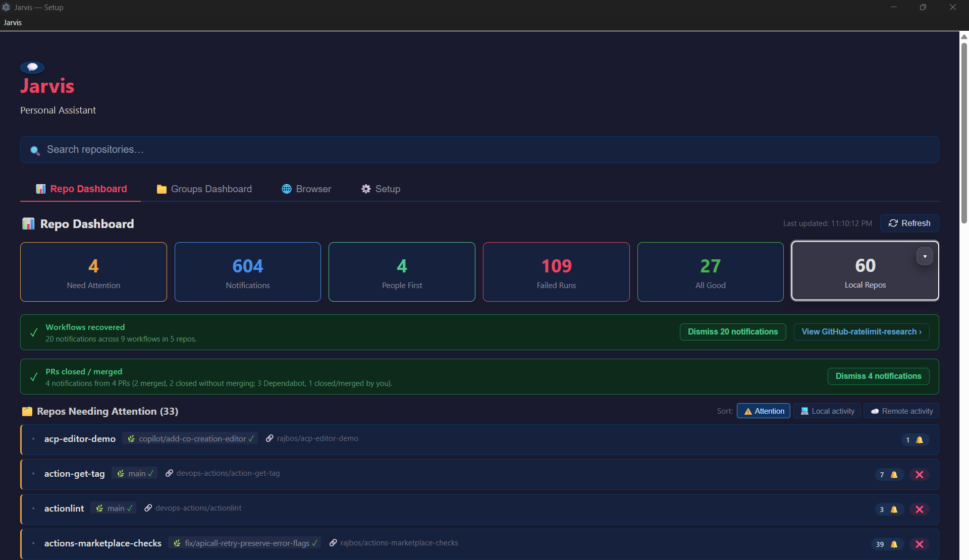Select the 60 Local Repos card
This screenshot has width=969, height=560.
(865, 271)
